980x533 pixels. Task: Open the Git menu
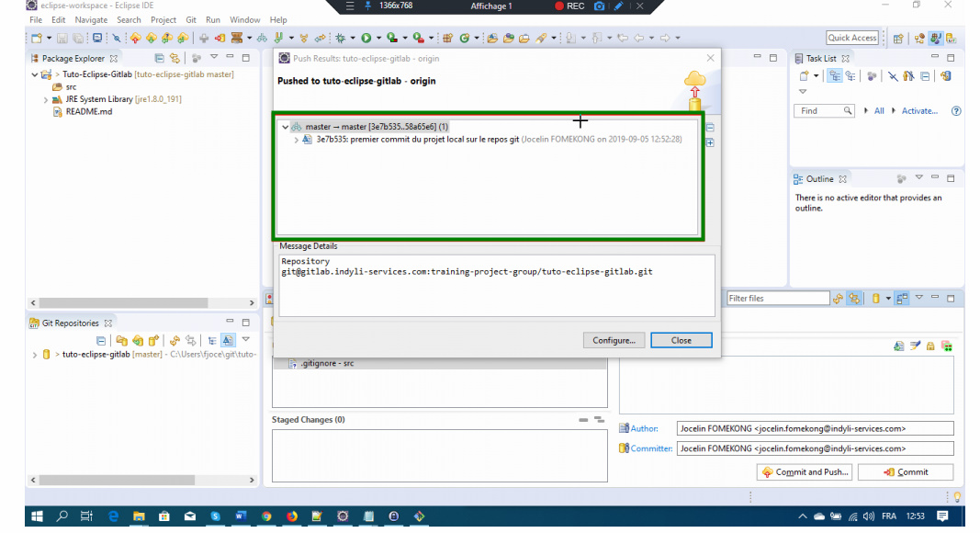tap(191, 20)
